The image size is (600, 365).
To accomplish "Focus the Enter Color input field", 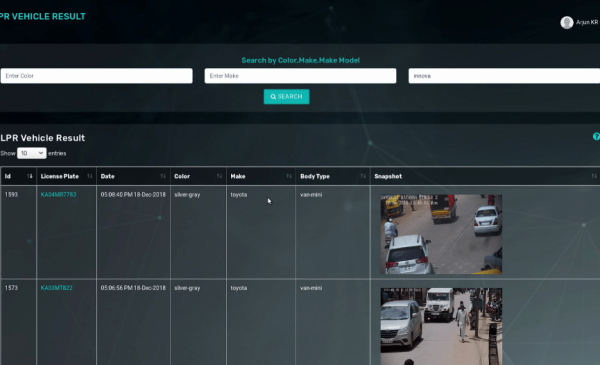I will [96, 76].
